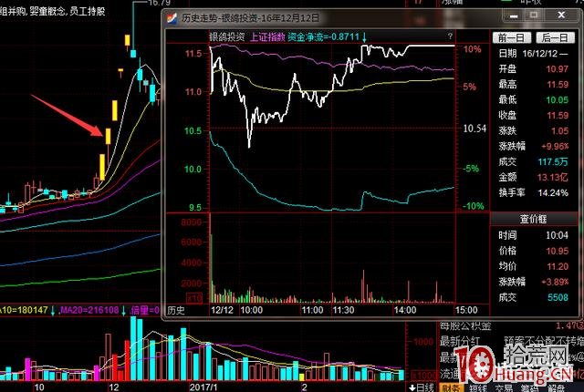584x392 pixels.
Task: Click the 14:00 mark on time axis
Action: tap(404, 310)
